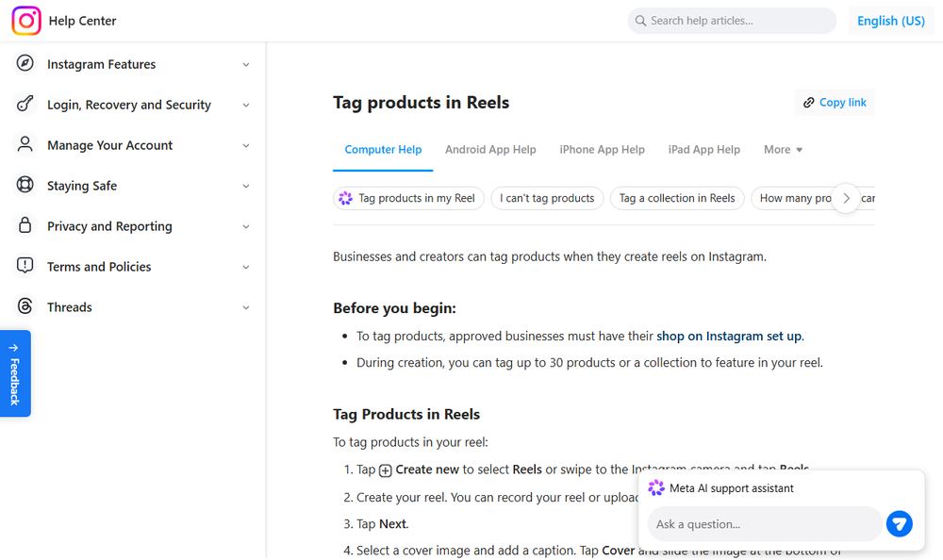This screenshot has width=943, height=560.
Task: Click the Tag Products in Reels subheading
Action: pos(406,415)
